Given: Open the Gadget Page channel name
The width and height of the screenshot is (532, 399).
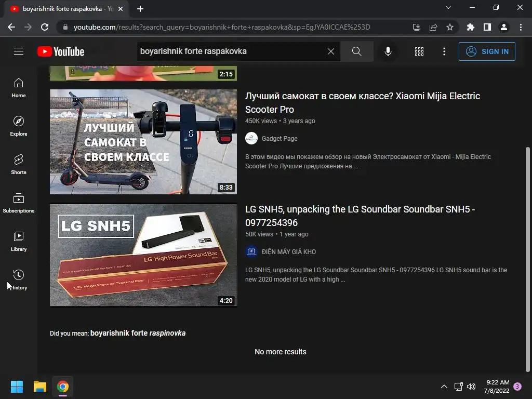Looking at the screenshot, I should coord(280,138).
